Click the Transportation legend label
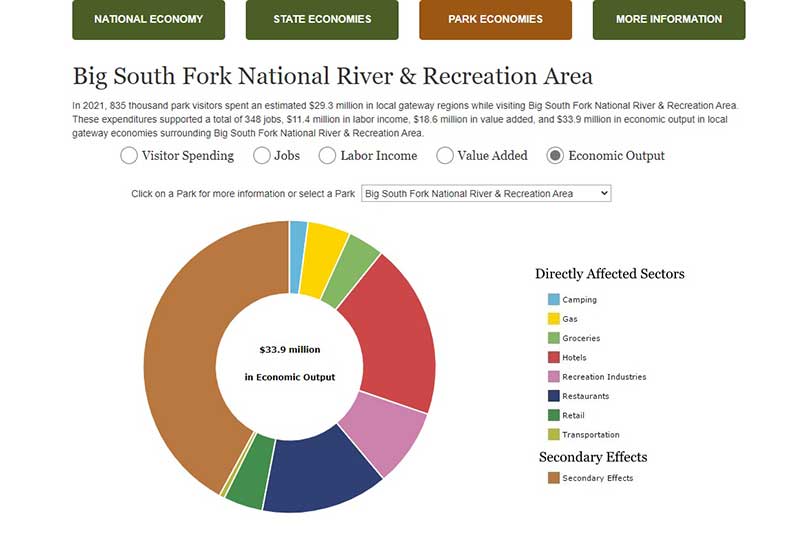This screenshot has height=536, width=800. 591,435
